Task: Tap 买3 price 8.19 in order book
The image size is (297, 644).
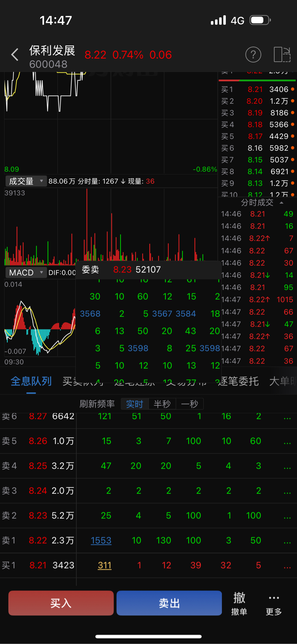Action: (x=255, y=113)
